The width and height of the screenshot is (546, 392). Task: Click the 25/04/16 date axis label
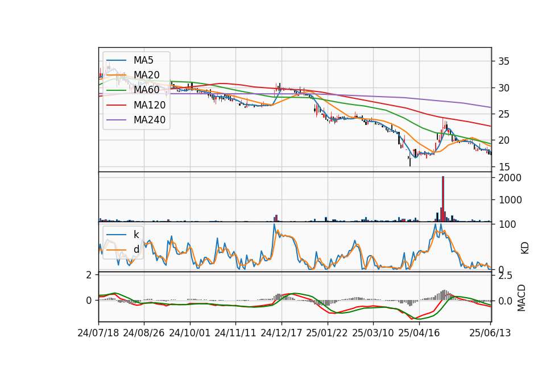coord(419,333)
